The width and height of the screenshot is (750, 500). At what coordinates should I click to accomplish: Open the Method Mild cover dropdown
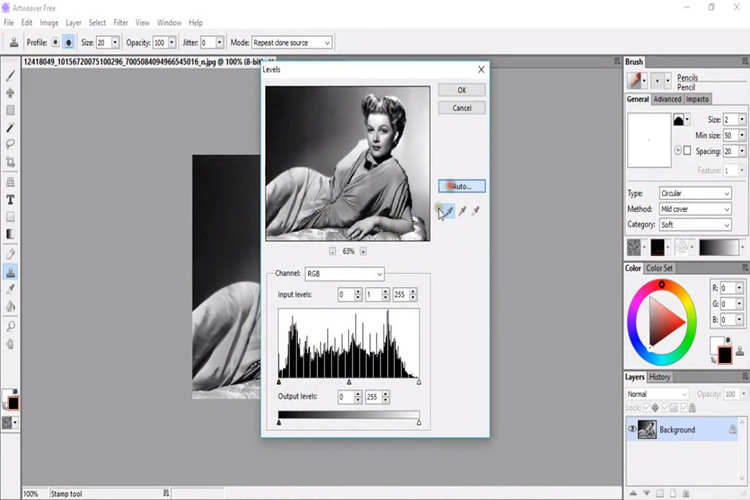[x=695, y=209]
